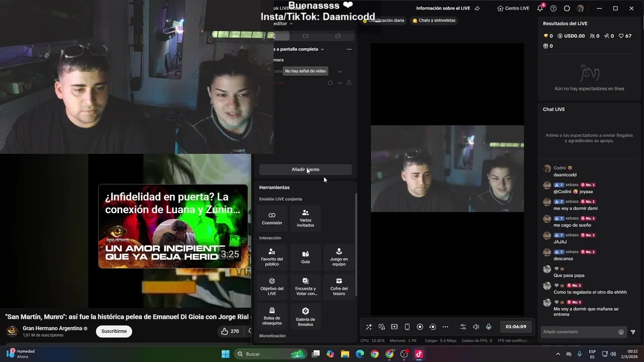This screenshot has width=644, height=362.
Task: Open Cofre del tesoro tool
Action: (x=339, y=287)
